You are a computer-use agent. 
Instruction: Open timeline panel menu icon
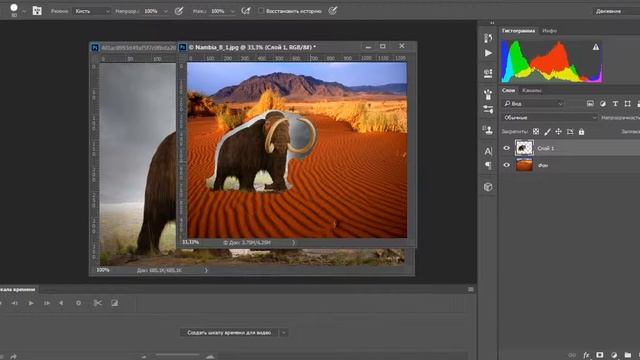point(471,289)
